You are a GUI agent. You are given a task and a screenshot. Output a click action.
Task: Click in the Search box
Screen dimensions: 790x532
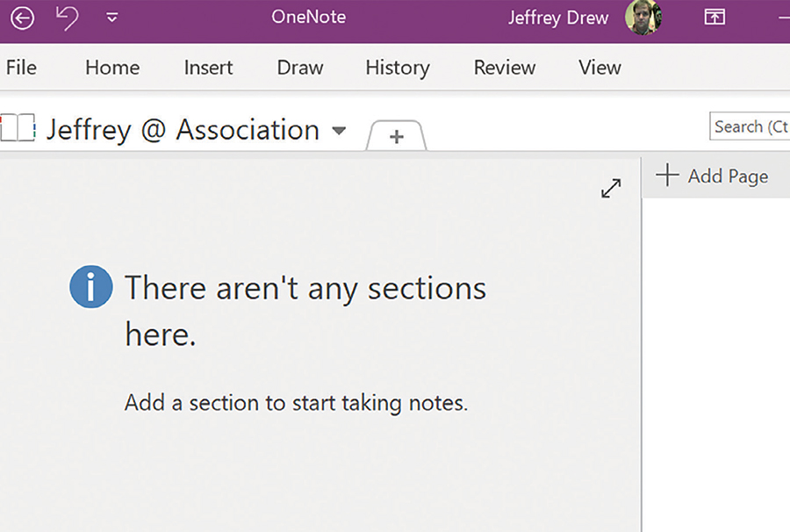pyautogui.click(x=749, y=126)
